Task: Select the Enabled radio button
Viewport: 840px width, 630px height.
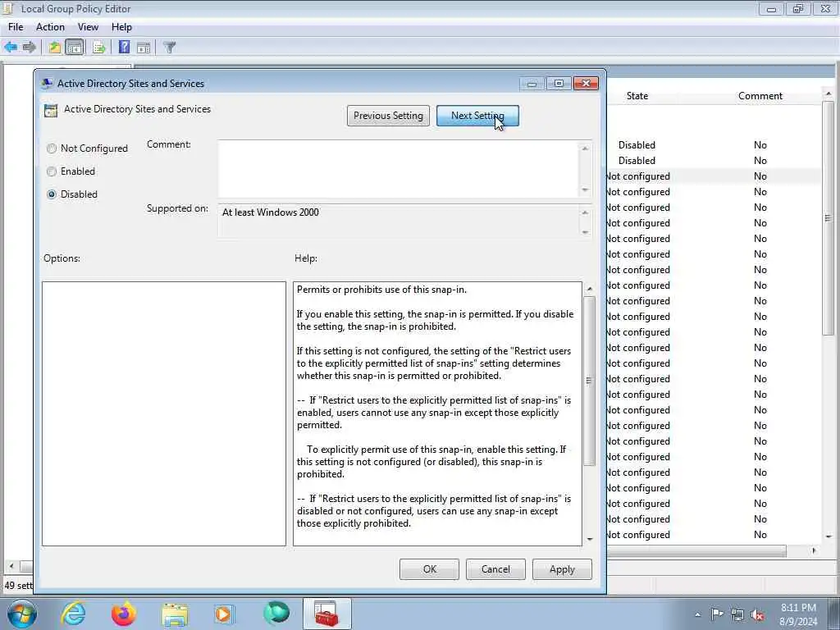Action: pos(52,171)
